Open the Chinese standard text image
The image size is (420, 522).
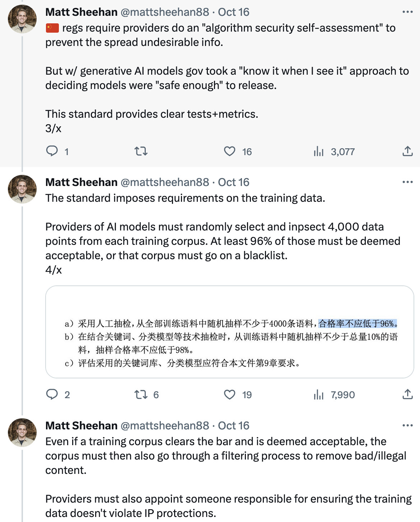click(x=230, y=332)
